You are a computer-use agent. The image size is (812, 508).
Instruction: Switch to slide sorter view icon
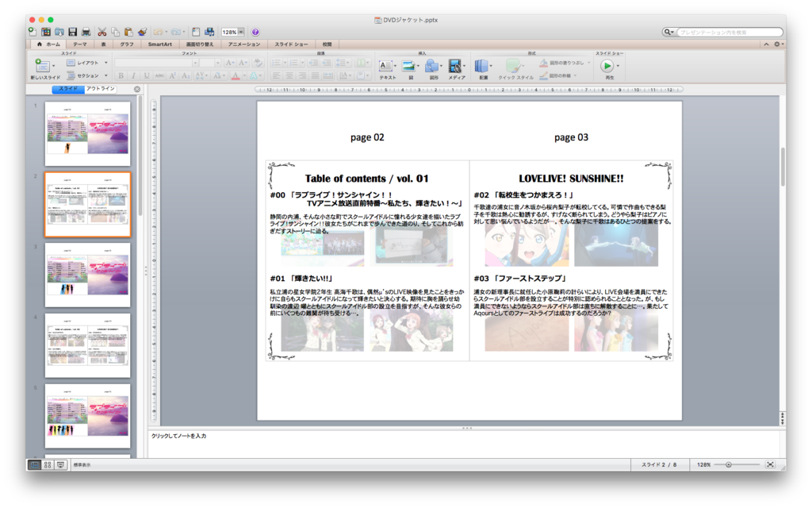pos(48,465)
